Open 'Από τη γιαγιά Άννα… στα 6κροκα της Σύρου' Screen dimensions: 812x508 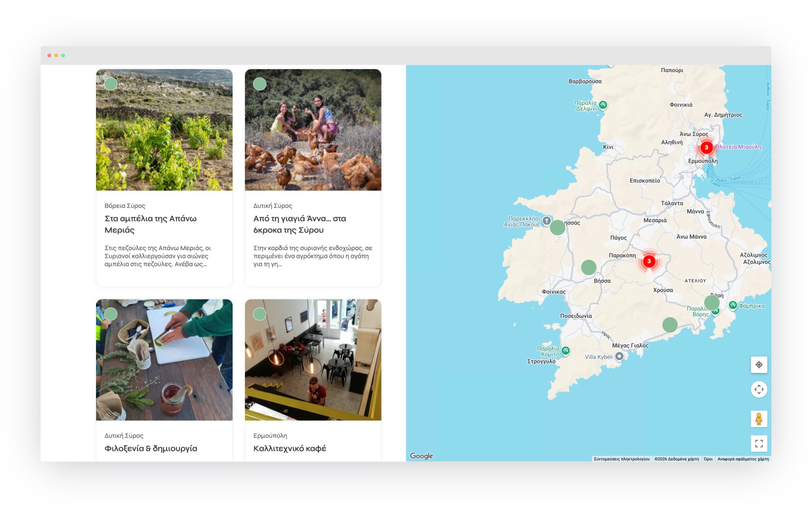(x=299, y=224)
